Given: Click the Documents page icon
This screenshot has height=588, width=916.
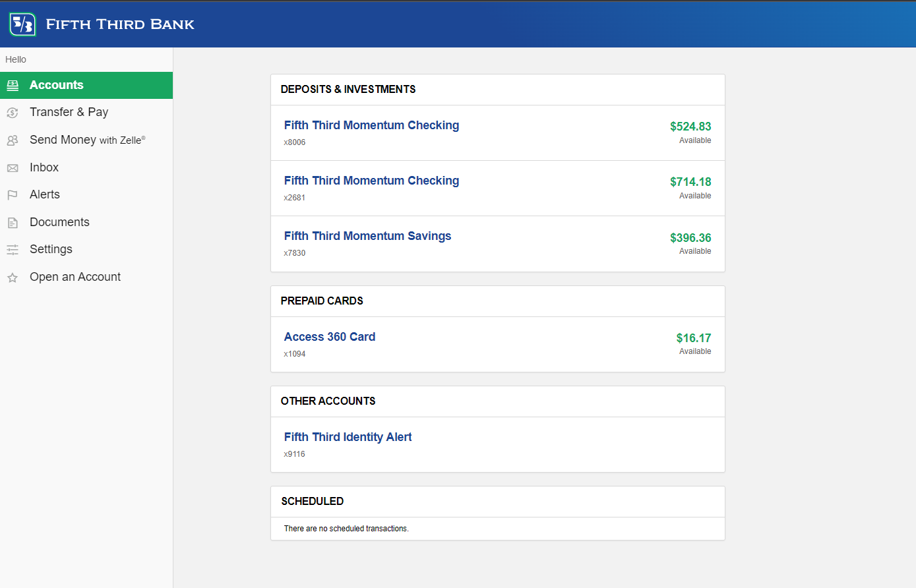Looking at the screenshot, I should tap(13, 223).
